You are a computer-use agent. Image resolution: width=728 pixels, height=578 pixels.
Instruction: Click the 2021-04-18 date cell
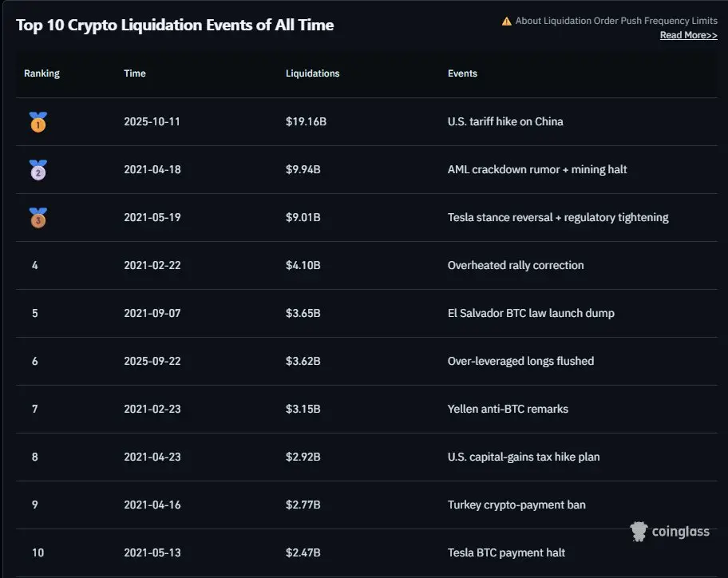click(152, 170)
